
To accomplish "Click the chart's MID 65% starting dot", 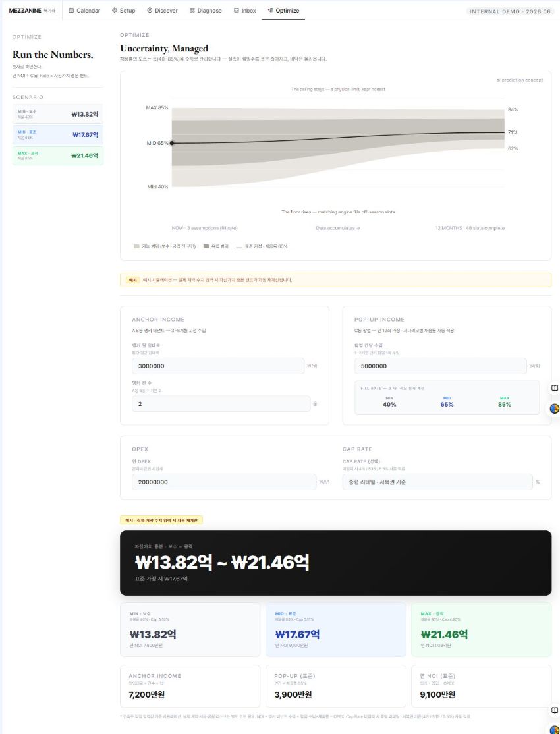I will point(172,143).
